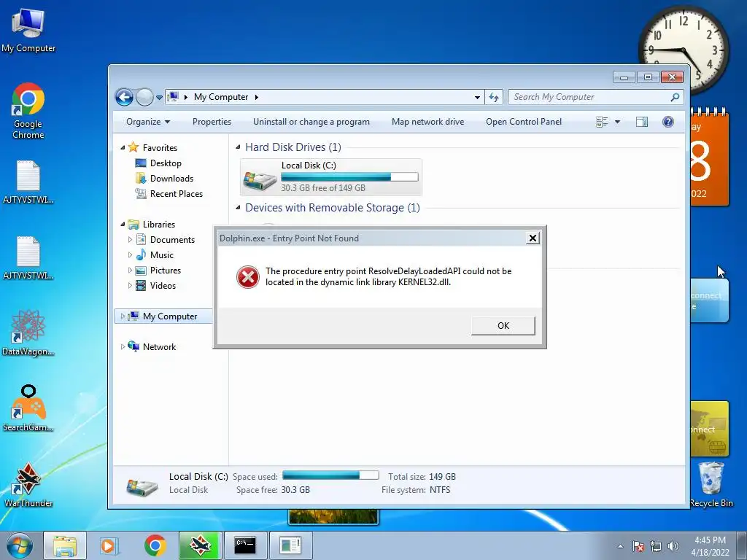Toggle the preview pane button

[642, 122]
